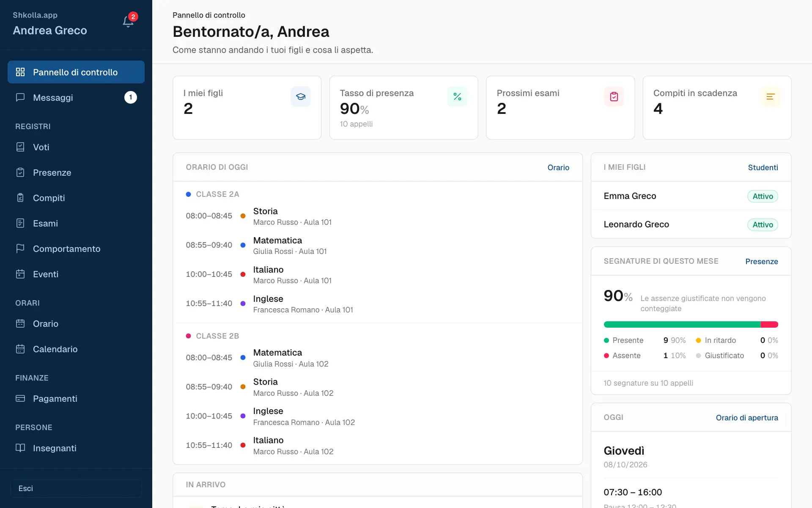Click the clipboard icon in Prossimi esami card
This screenshot has width=812, height=508.
(614, 97)
